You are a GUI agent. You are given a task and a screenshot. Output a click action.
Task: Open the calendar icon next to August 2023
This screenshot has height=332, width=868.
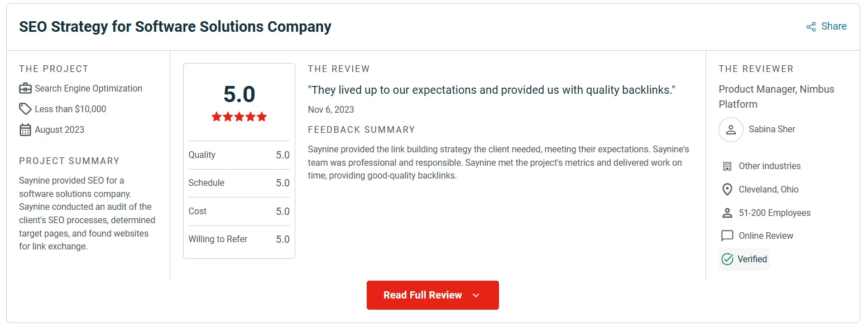click(x=25, y=129)
